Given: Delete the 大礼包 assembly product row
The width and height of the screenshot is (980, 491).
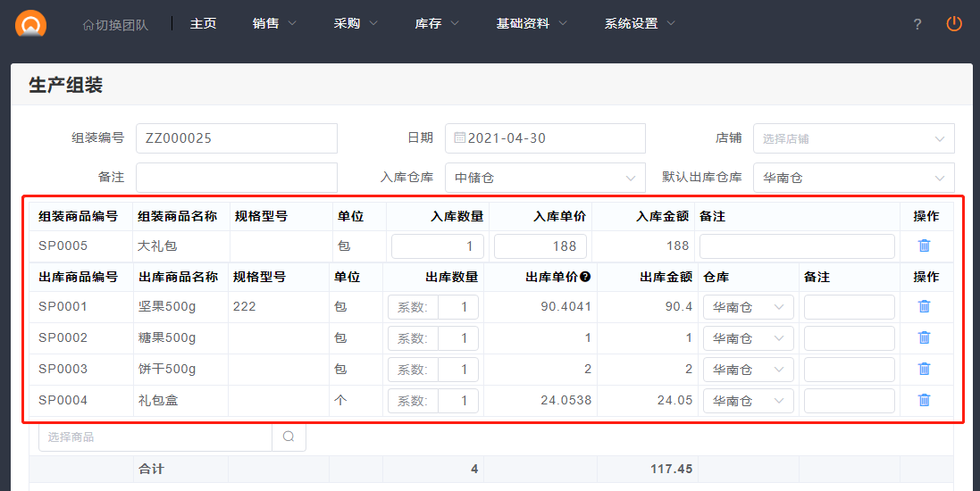Looking at the screenshot, I should coord(924,245).
